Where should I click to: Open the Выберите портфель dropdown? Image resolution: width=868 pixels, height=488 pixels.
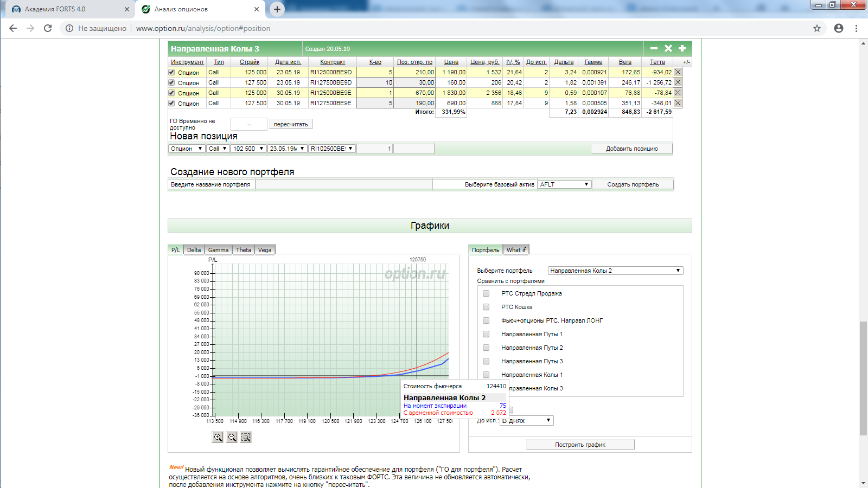(x=615, y=271)
